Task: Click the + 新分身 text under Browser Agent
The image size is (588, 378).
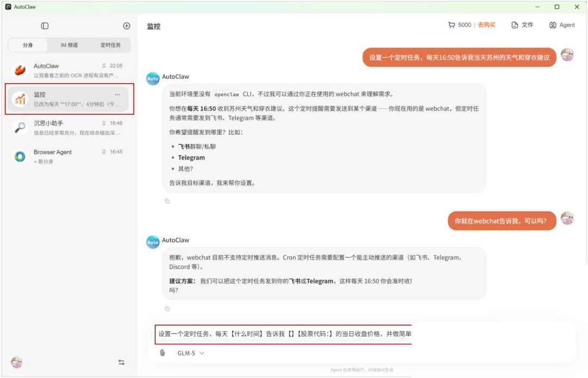Action: [44, 162]
